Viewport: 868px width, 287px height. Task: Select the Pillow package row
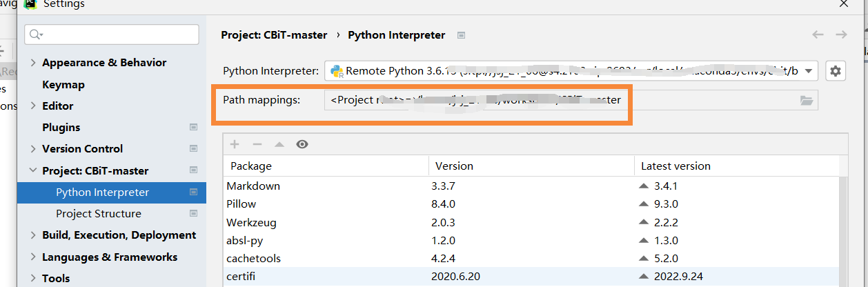pos(531,204)
